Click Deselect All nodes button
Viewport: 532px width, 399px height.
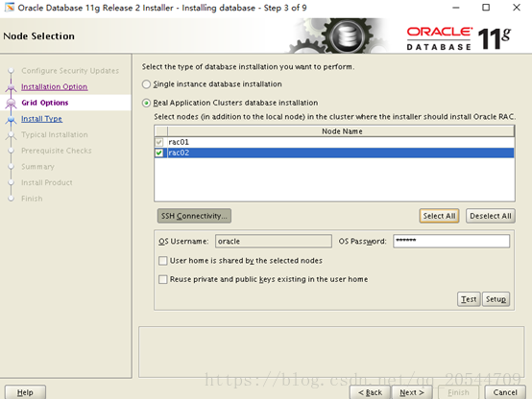[491, 216]
